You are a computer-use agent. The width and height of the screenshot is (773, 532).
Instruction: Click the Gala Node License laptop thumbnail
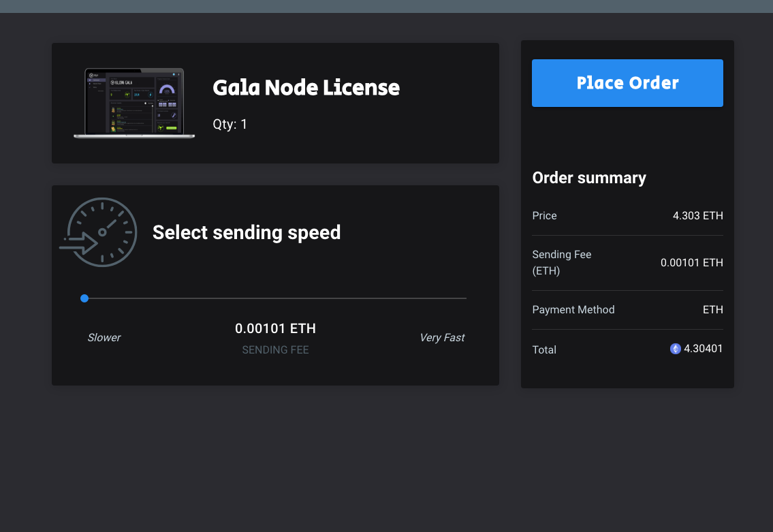tap(134, 103)
